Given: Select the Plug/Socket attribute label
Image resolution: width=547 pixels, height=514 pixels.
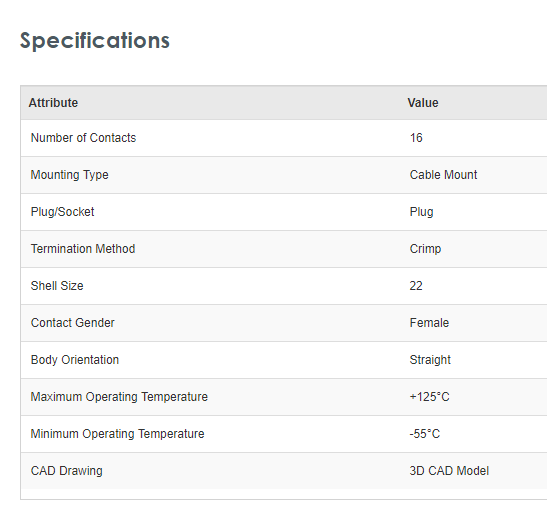Looking at the screenshot, I should coord(62,212).
